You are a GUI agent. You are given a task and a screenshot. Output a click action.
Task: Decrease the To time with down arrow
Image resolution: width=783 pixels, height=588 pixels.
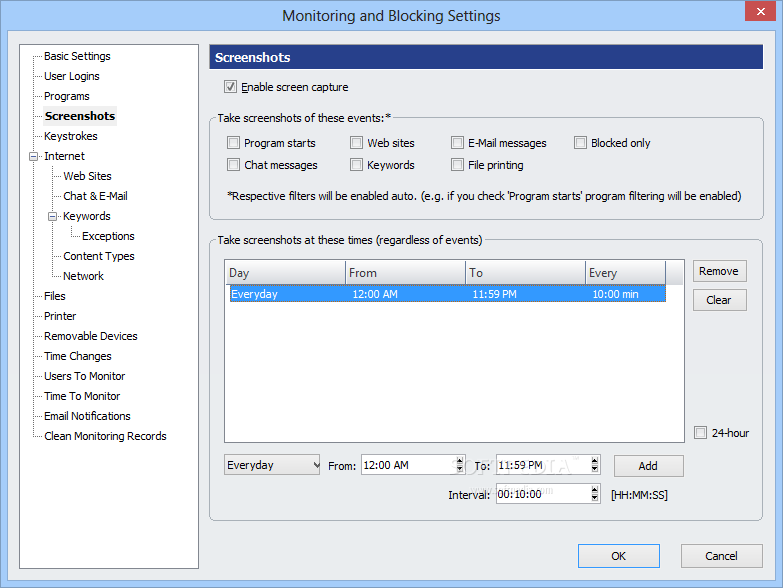(594, 469)
